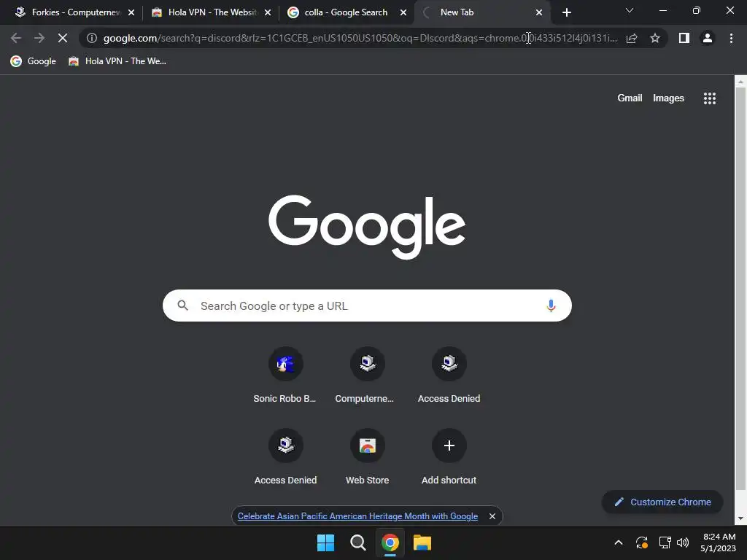Add shortcut with the plus tile
The width and height of the screenshot is (747, 560).
pos(449,458)
